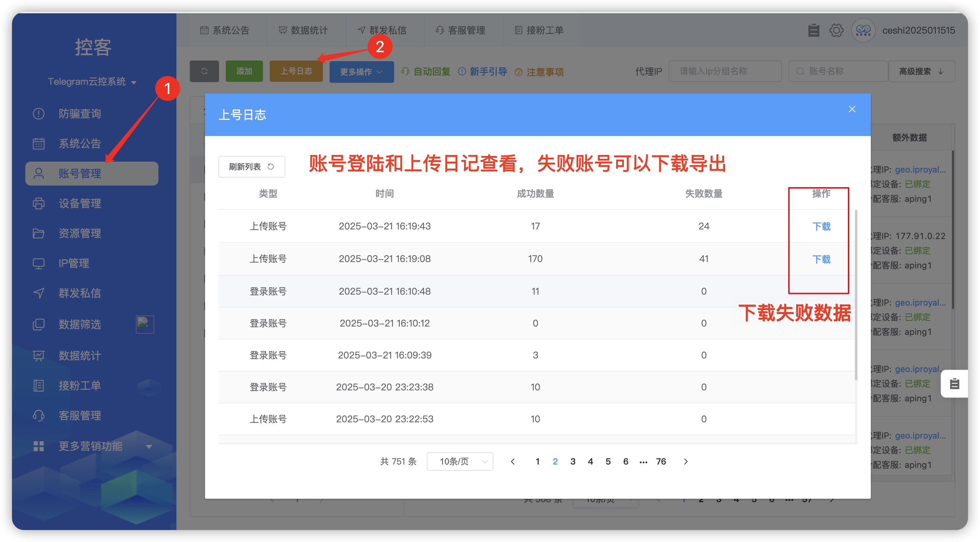Expand the Telegram云控系统 selector
This screenshot has height=542, width=980.
[x=92, y=81]
